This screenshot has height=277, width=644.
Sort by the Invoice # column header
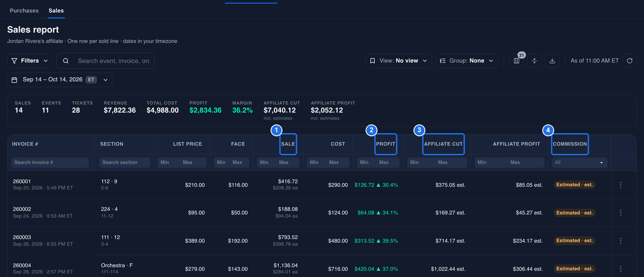tap(25, 144)
